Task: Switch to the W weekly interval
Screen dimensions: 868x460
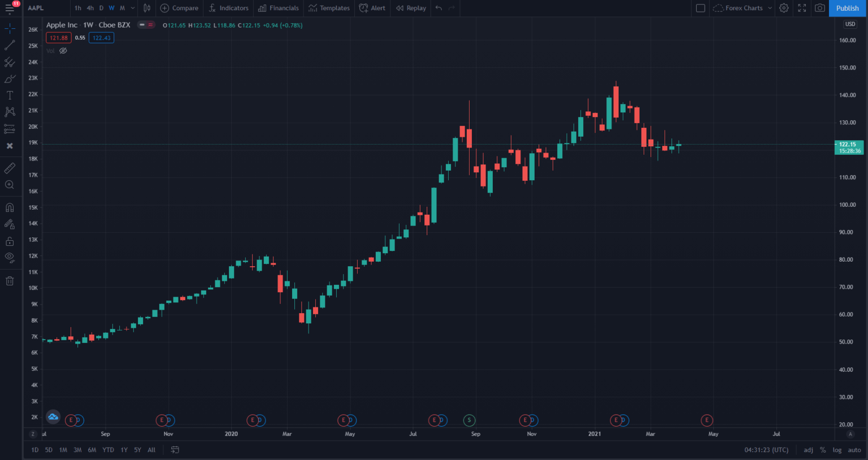Action: (x=111, y=8)
